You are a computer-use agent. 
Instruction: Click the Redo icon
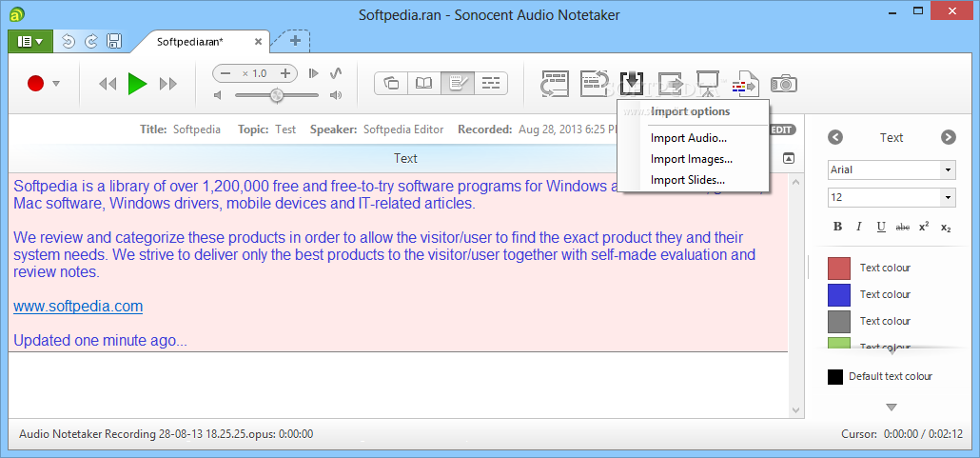click(91, 41)
